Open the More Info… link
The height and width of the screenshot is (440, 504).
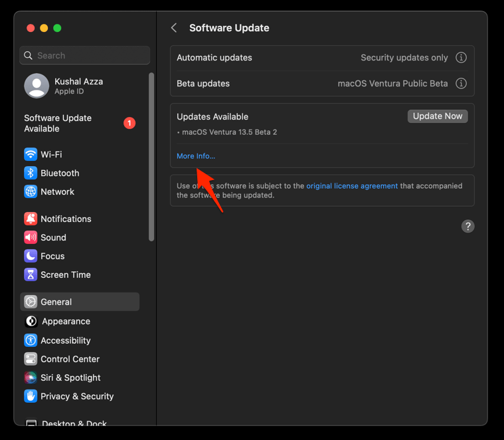pyautogui.click(x=196, y=156)
